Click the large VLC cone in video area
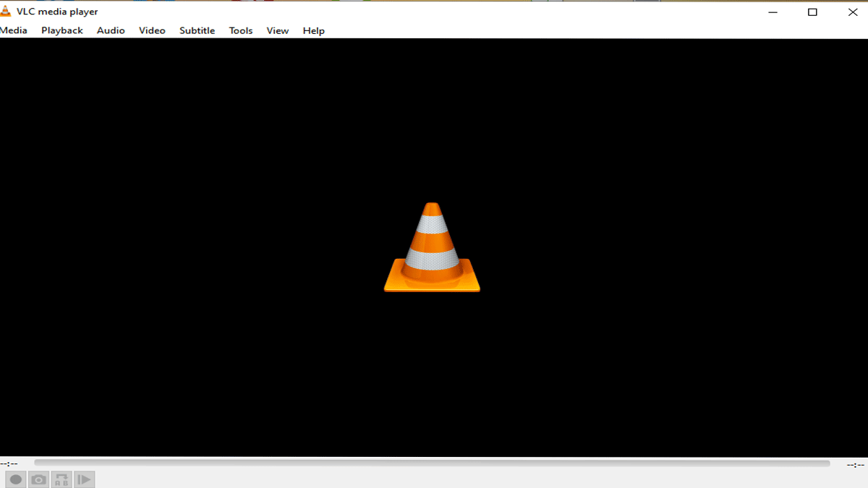 click(432, 248)
